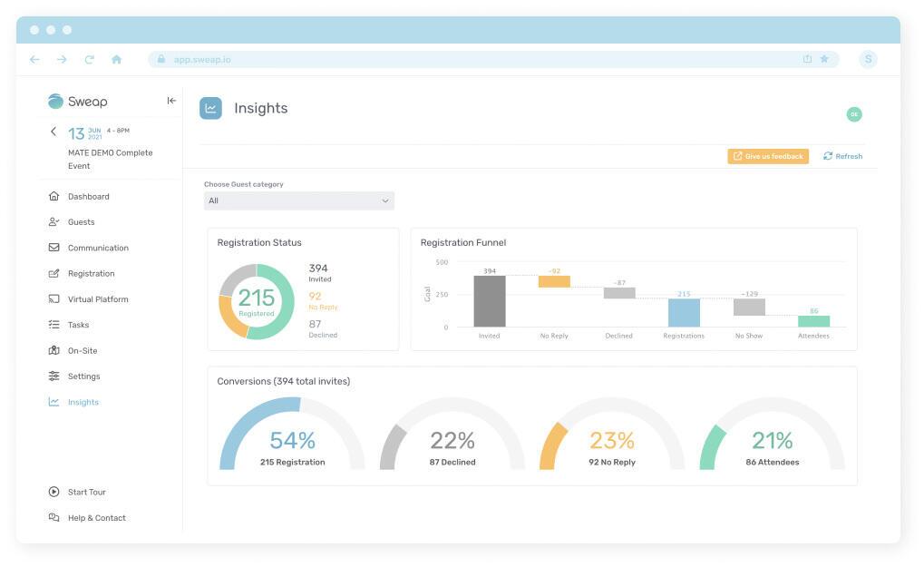Click the browser reload icon
Viewport: 924px width, 567px height.
89,59
